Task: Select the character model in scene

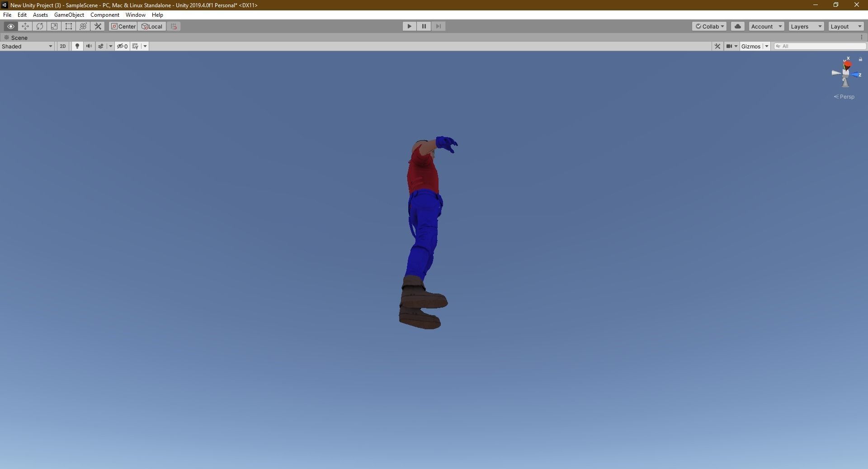Action: [424, 226]
